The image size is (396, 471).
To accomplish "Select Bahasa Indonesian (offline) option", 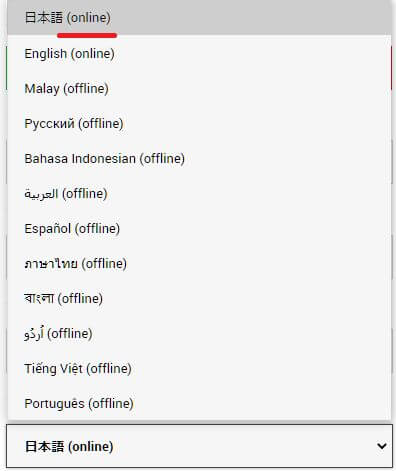I will (x=199, y=158).
